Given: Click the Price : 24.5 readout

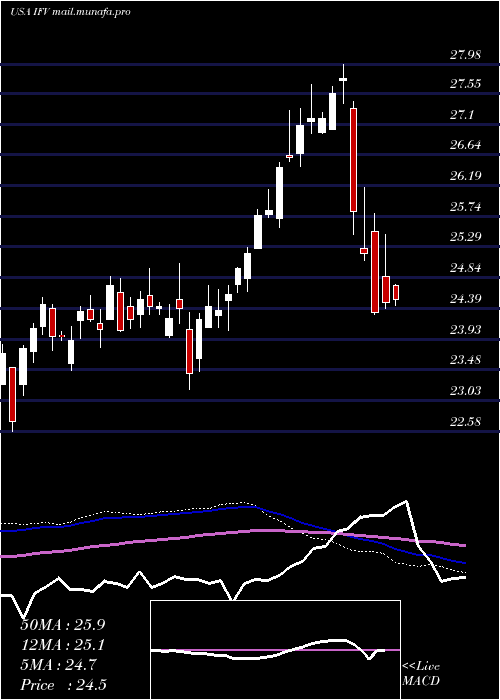Looking at the screenshot, I should [63, 685].
